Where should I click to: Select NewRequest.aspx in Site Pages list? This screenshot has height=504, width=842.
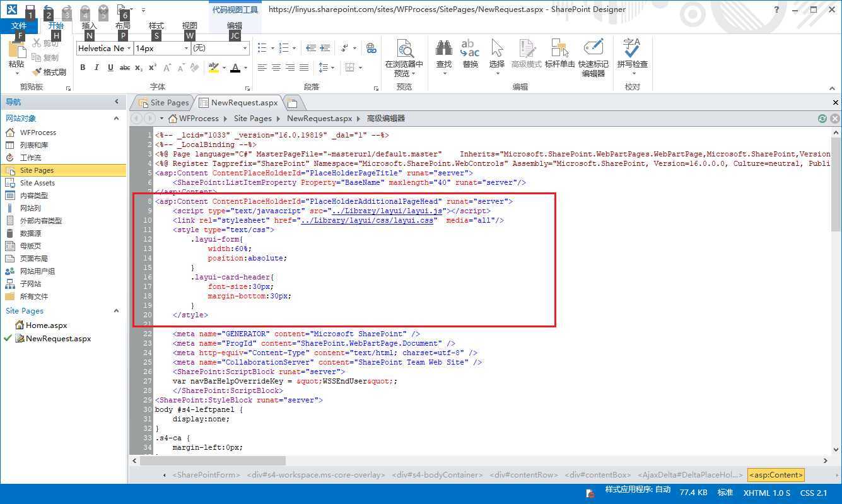pyautogui.click(x=58, y=339)
